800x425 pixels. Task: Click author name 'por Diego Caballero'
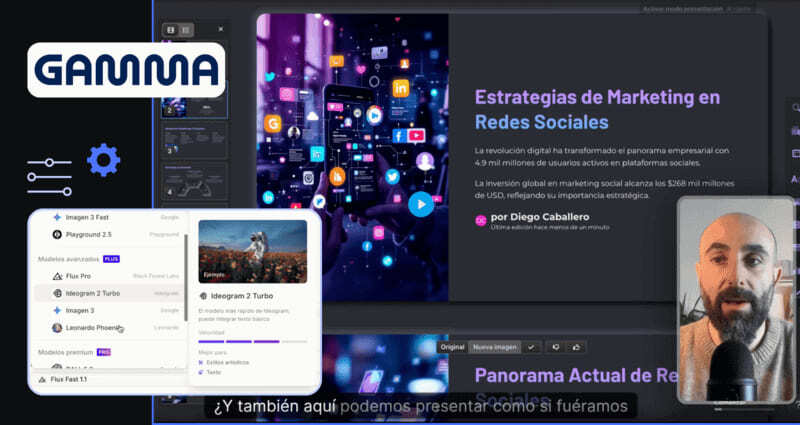click(540, 217)
